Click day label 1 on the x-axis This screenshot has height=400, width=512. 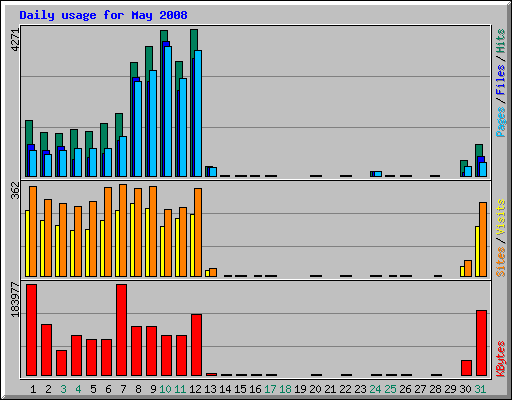pos(33,389)
